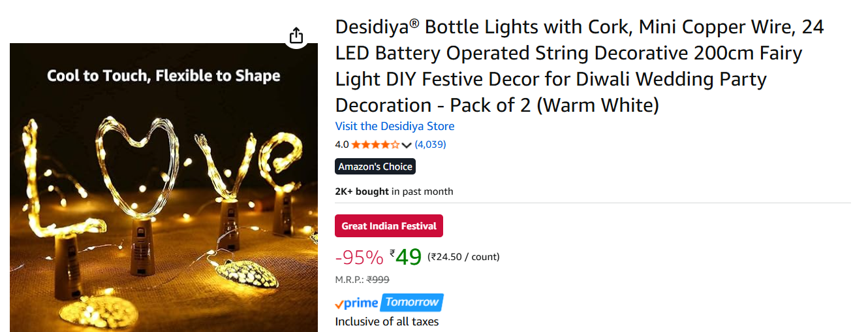
Task: Expand the rating breakdown chevron
Action: 407,145
